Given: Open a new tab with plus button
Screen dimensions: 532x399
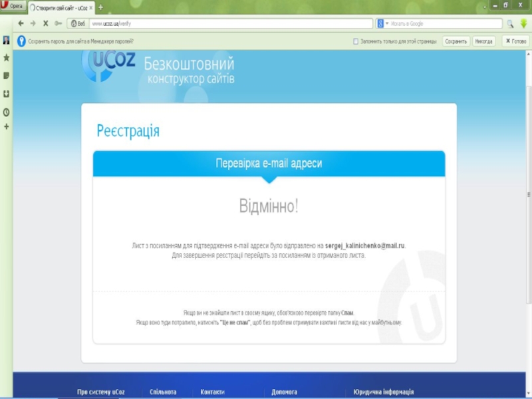Looking at the screenshot, I should coord(101,7).
